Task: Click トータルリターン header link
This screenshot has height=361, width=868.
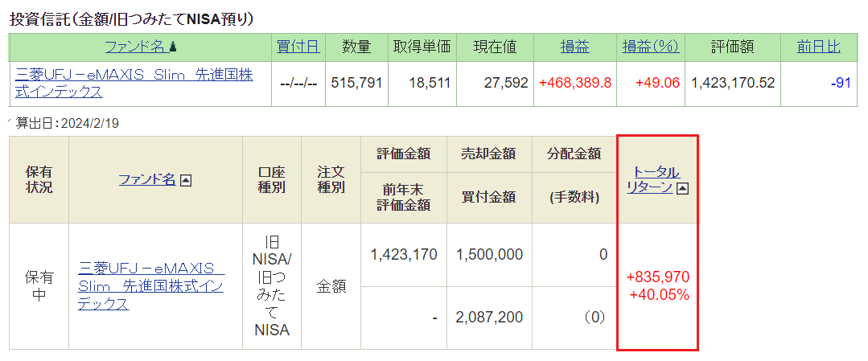Action: click(652, 179)
